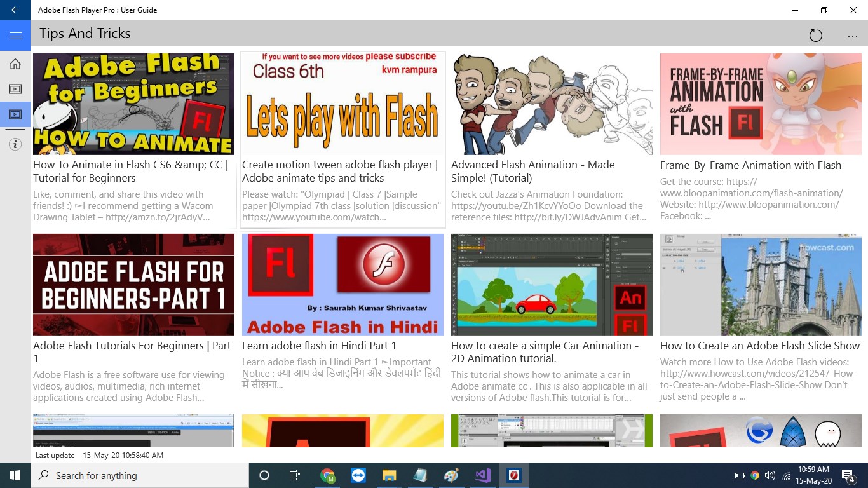This screenshot has width=868, height=488.
Task: Open the Windows Start menu
Action: (15, 475)
